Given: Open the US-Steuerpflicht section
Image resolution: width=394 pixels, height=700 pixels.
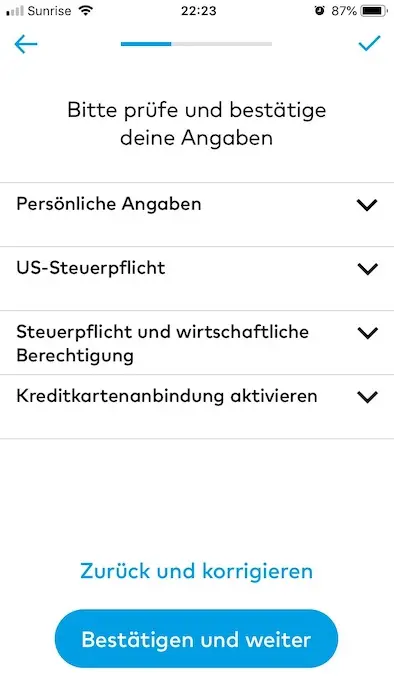Looking at the screenshot, I should click(x=197, y=279).
